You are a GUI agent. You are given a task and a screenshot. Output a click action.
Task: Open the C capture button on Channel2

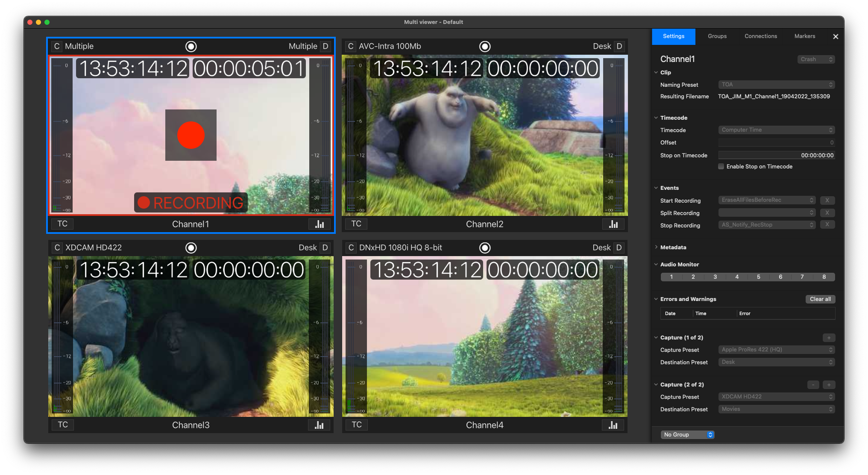point(351,46)
